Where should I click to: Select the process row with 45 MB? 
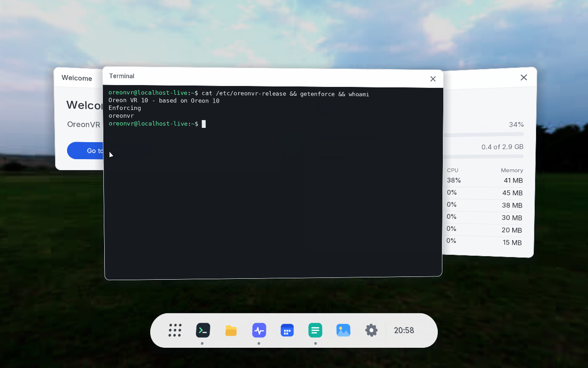coord(483,193)
